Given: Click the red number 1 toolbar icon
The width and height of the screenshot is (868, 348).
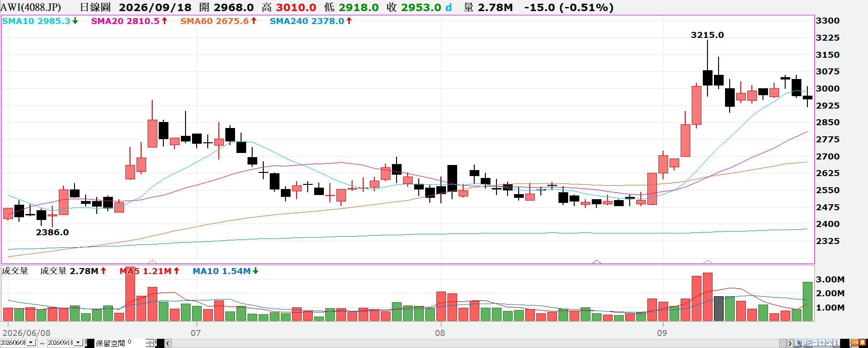Looking at the screenshot, I should tap(837, 342).
